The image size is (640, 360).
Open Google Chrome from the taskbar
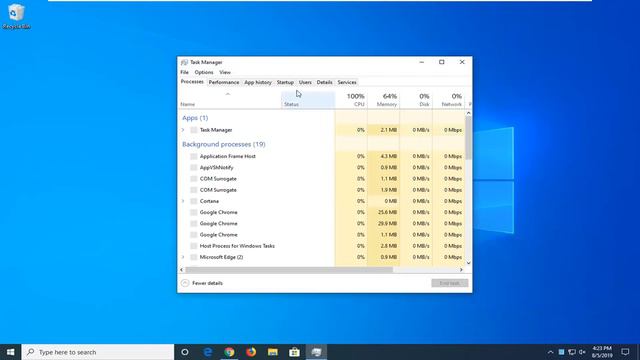229,352
